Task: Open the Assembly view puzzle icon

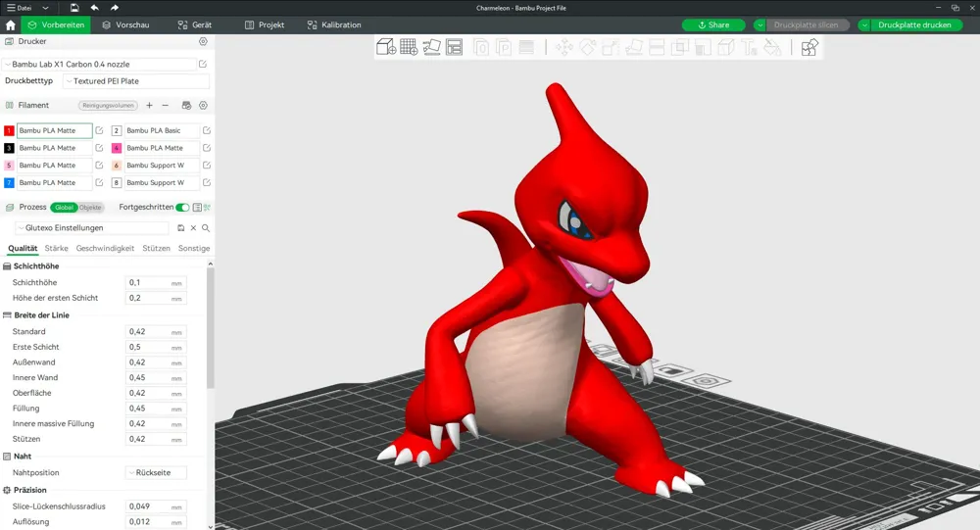Action: coord(809,47)
